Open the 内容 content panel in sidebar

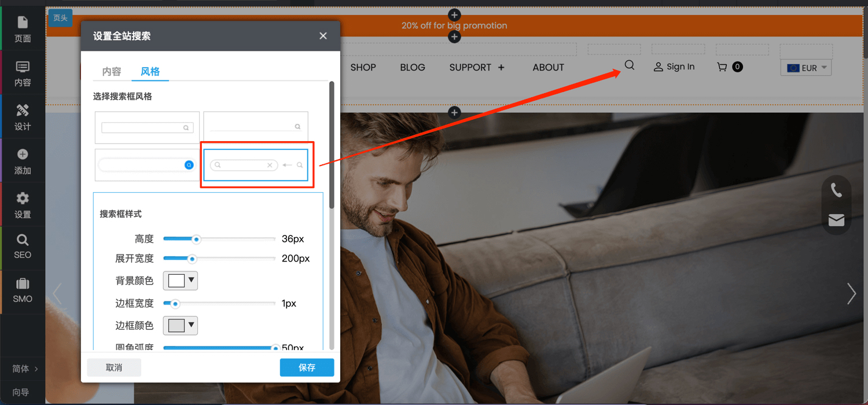tap(23, 73)
